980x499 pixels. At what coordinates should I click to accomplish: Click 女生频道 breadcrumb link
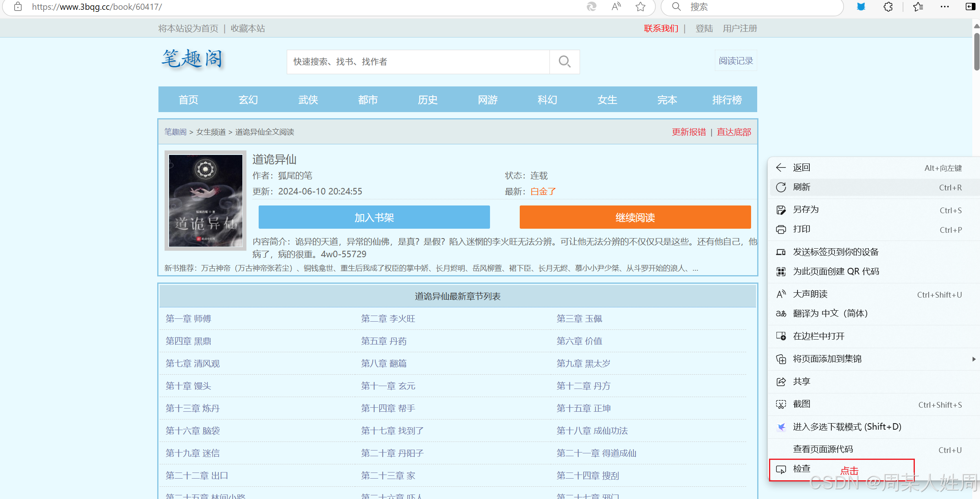point(211,132)
